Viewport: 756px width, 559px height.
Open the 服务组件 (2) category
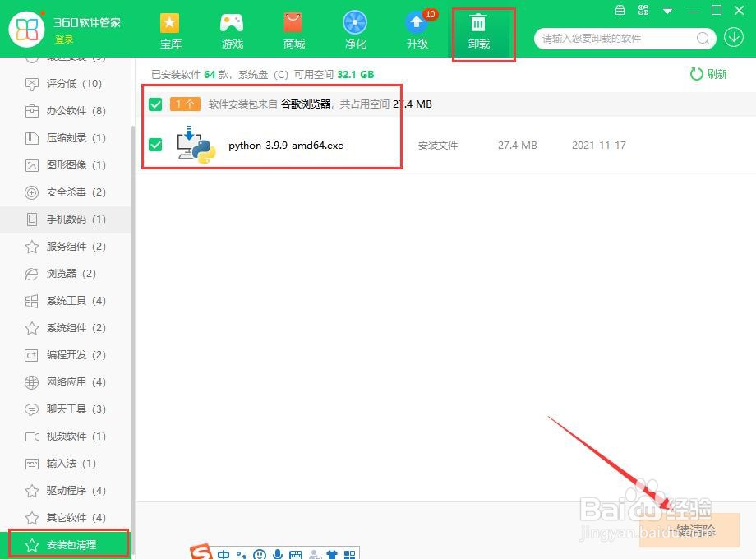(66, 247)
